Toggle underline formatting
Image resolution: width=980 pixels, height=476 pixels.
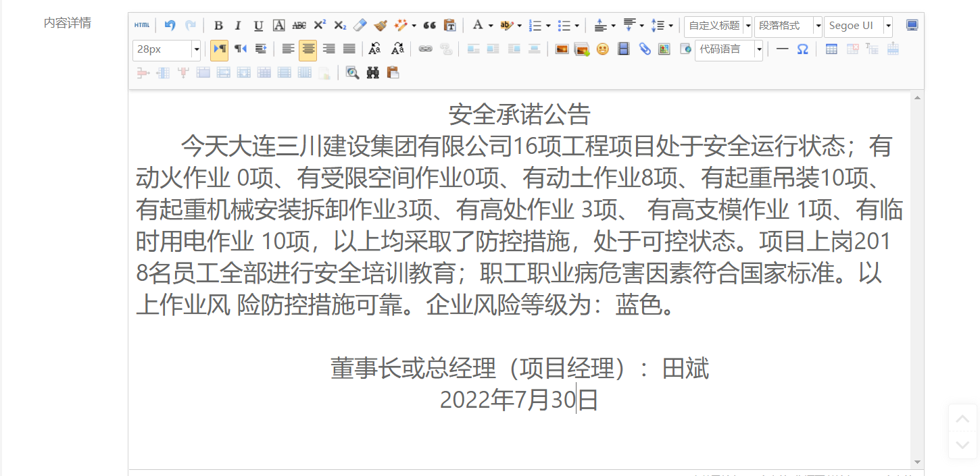[x=258, y=26]
